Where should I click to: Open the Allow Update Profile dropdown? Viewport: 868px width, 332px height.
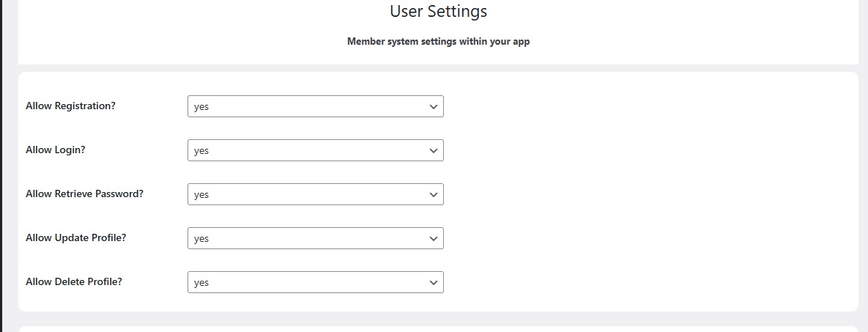point(316,238)
